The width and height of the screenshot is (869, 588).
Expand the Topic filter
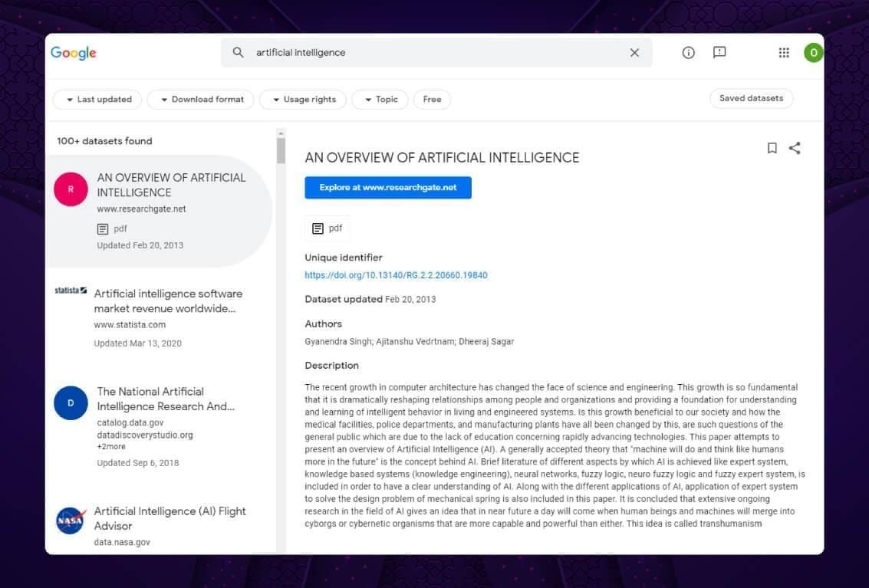[380, 100]
